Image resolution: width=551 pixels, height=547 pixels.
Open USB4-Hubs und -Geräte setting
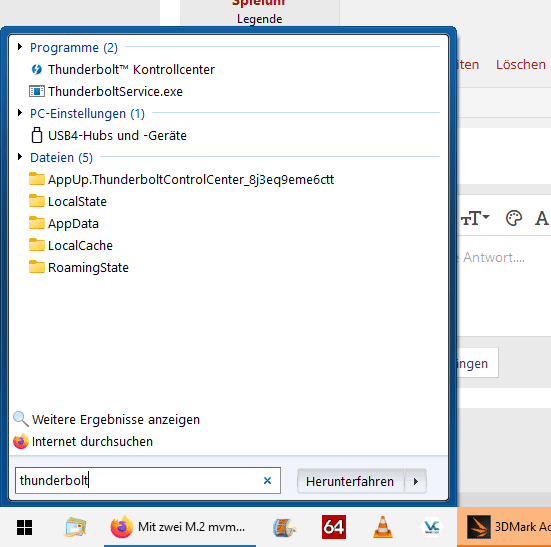point(108,136)
